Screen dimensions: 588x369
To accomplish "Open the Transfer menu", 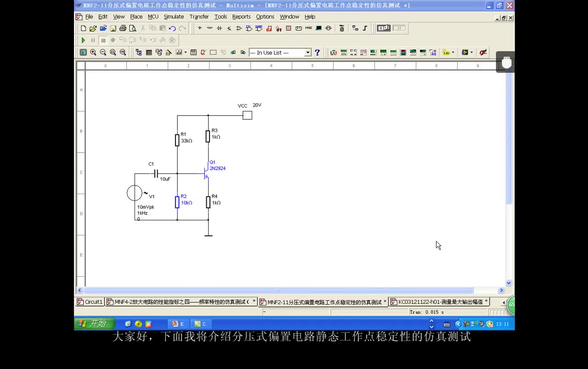I will tap(199, 17).
